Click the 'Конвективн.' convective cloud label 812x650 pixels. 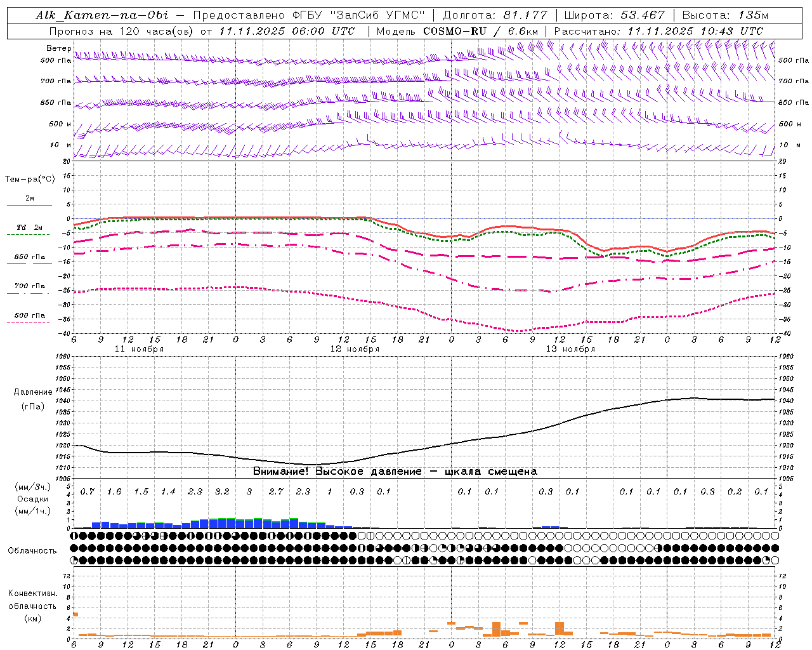(x=32, y=594)
